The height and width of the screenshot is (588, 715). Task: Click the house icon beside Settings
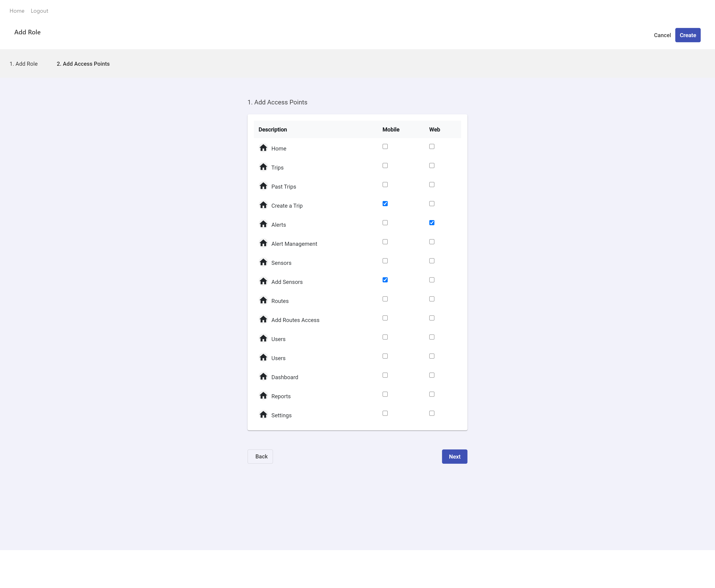click(263, 414)
